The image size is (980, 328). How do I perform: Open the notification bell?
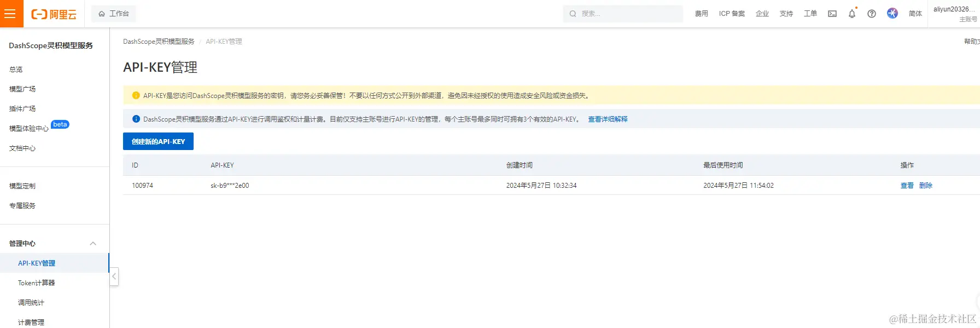pyautogui.click(x=852, y=14)
